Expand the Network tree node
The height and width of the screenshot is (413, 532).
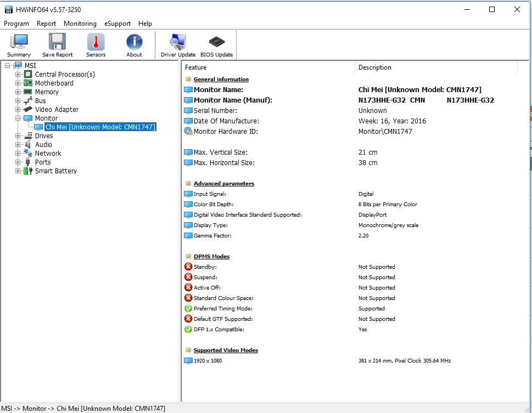(x=18, y=153)
